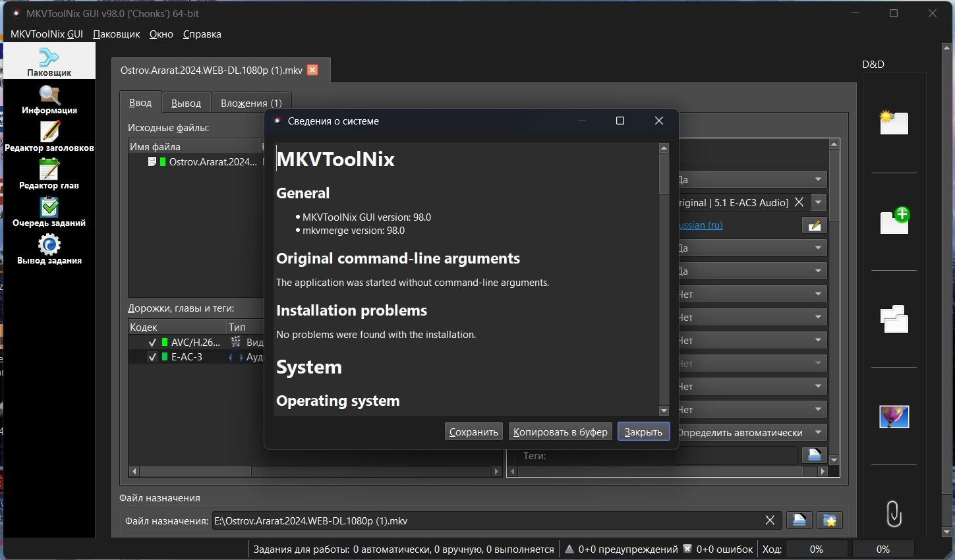Click the video type icon in the AVC/H.26 row

(235, 342)
